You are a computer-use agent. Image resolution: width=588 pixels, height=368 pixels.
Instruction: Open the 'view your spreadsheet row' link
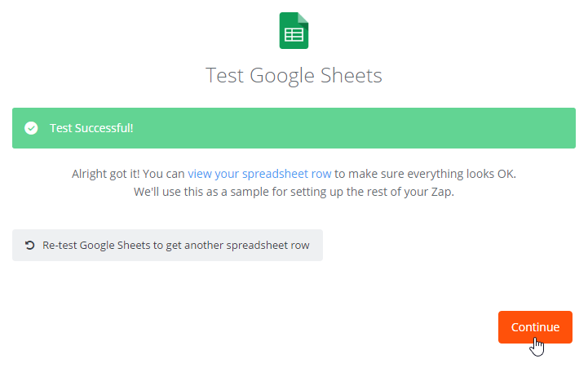[259, 174]
